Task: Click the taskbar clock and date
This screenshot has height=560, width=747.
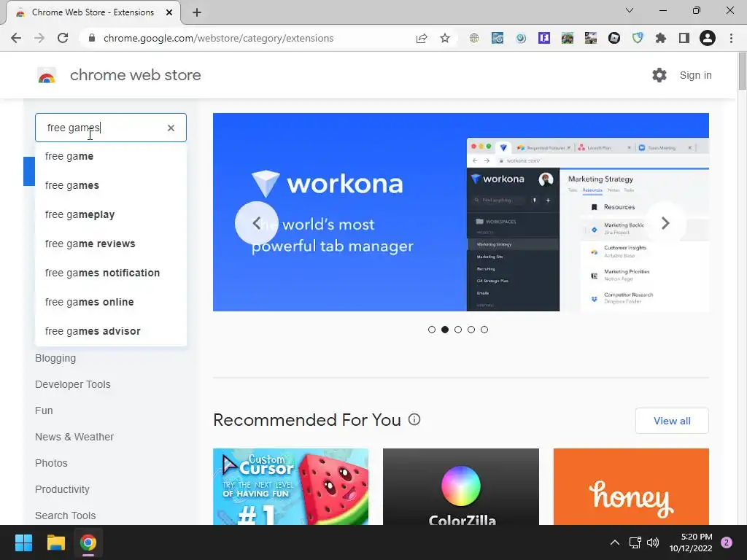Action: (x=691, y=542)
